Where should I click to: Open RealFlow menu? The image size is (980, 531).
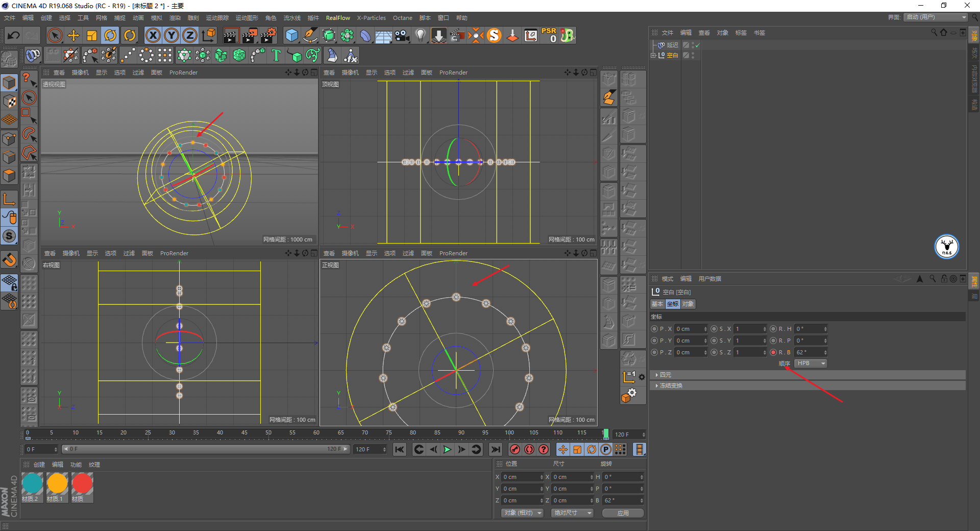[x=338, y=18]
